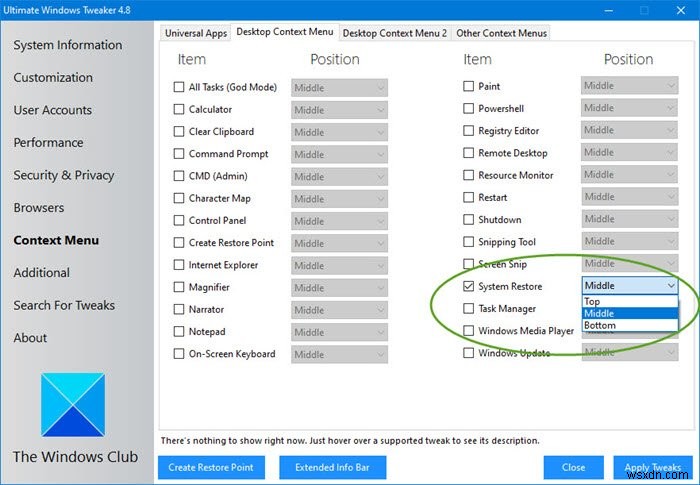Open the Additional section
The height and width of the screenshot is (485, 700).
[42, 273]
